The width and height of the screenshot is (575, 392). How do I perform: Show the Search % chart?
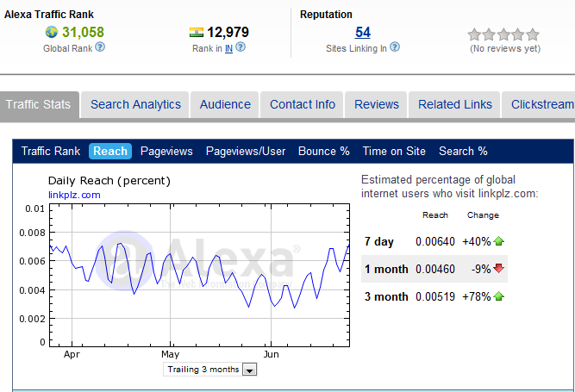pos(463,152)
